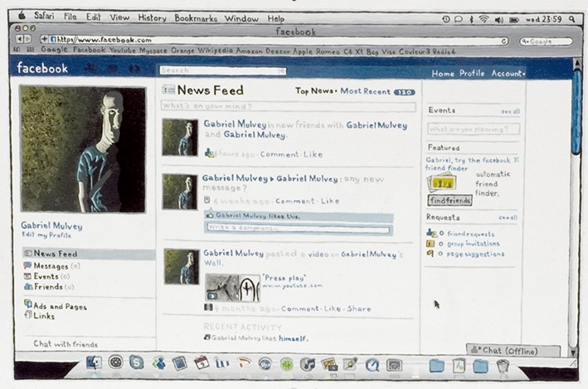The image size is (588, 389).
Task: Play the Press play video thumbnail
Action: pyautogui.click(x=232, y=288)
